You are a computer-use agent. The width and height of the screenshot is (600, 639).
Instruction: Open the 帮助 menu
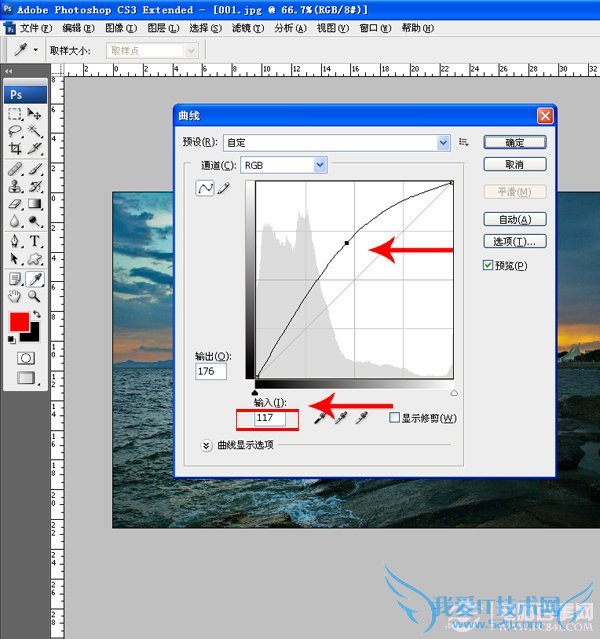tap(417, 28)
